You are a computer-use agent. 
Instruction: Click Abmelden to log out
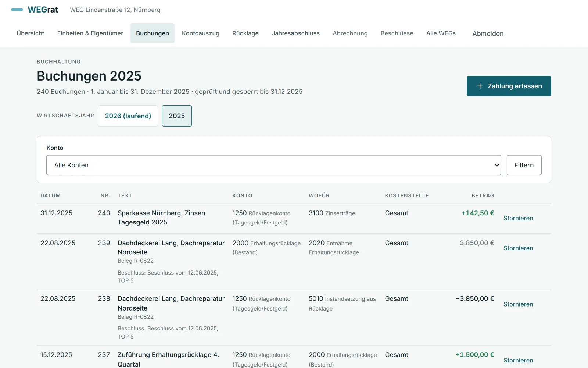pos(488,33)
